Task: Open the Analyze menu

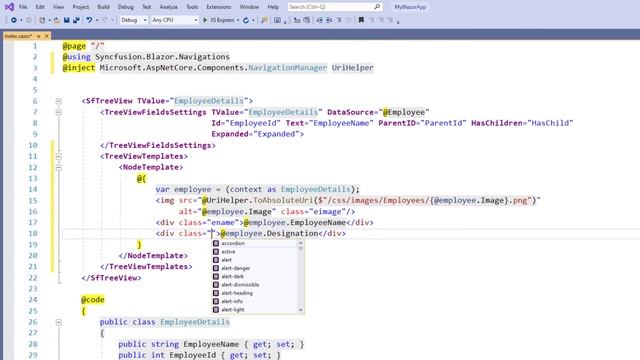Action: click(168, 7)
